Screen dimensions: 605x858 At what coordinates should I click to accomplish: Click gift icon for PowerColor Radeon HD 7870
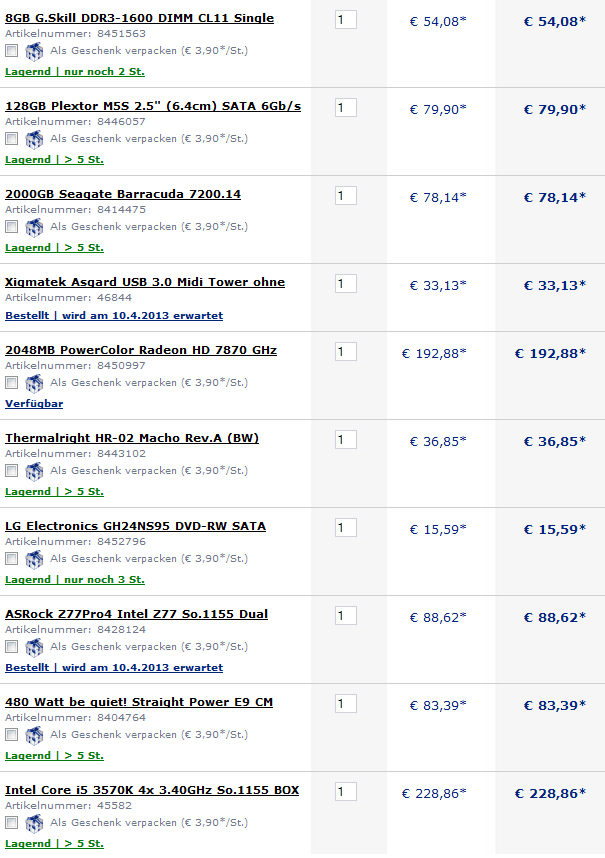pyautogui.click(x=34, y=384)
